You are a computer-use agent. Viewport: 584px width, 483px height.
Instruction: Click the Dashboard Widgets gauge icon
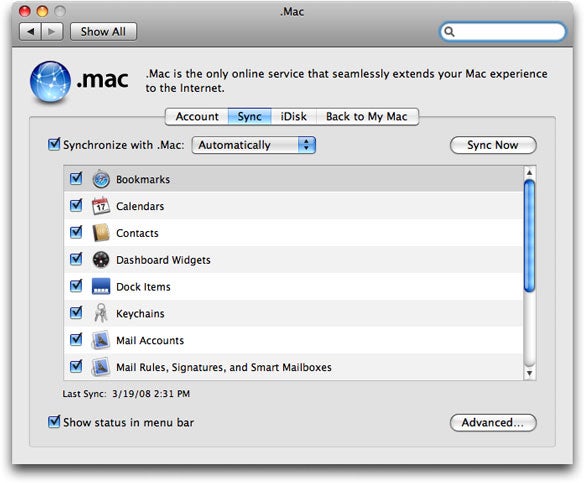[101, 260]
